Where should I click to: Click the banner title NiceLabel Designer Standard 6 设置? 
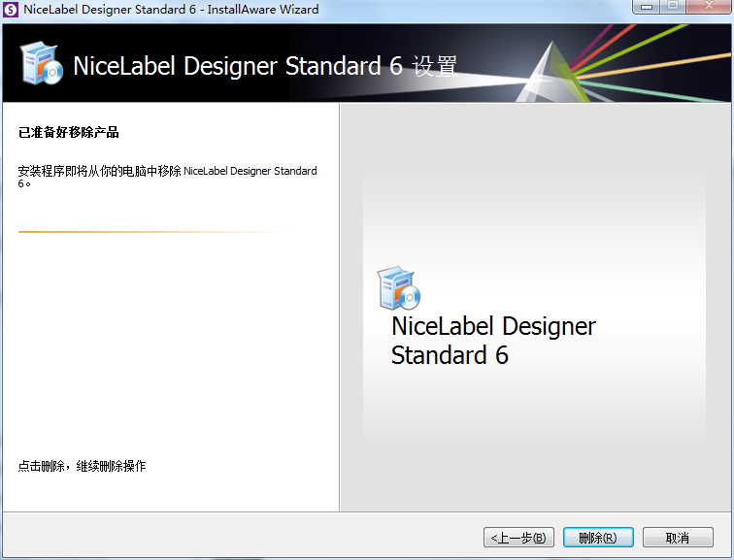click(x=265, y=66)
